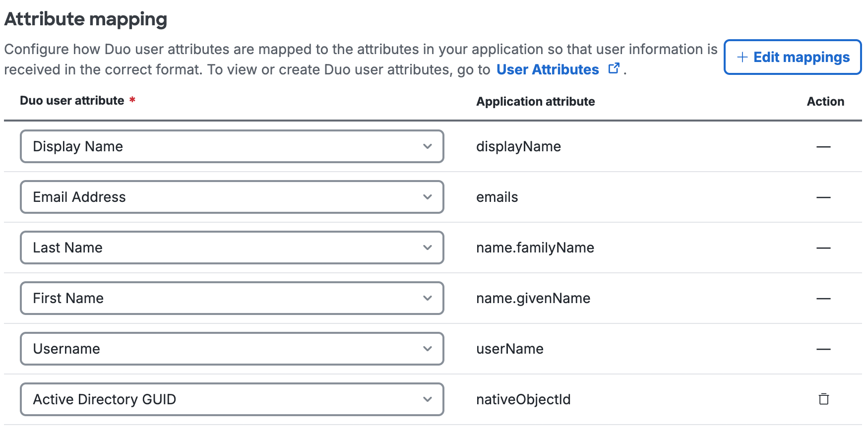Open the User Attributes link

click(548, 69)
